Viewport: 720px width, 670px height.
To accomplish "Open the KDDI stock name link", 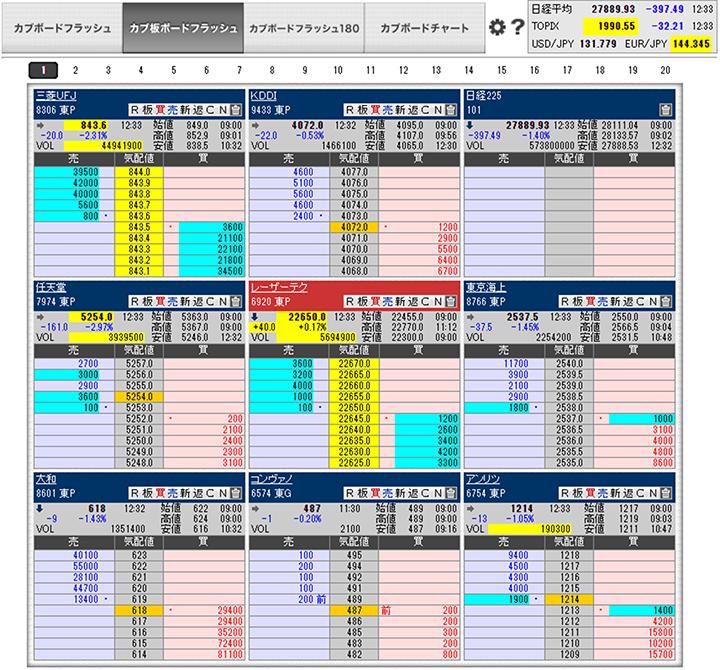I will tap(264, 96).
